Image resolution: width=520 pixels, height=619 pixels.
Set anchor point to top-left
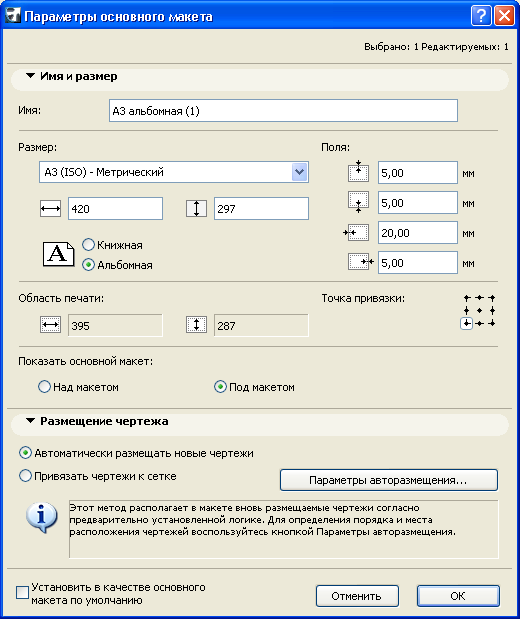click(x=467, y=298)
